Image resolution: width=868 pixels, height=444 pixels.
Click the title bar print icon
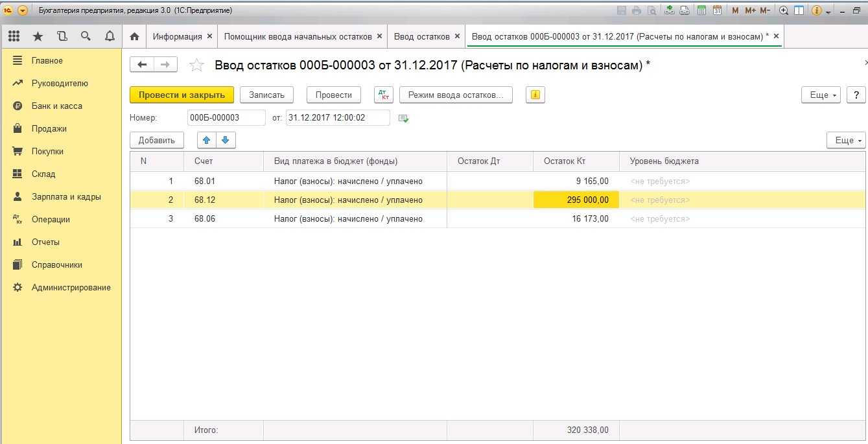pos(637,10)
